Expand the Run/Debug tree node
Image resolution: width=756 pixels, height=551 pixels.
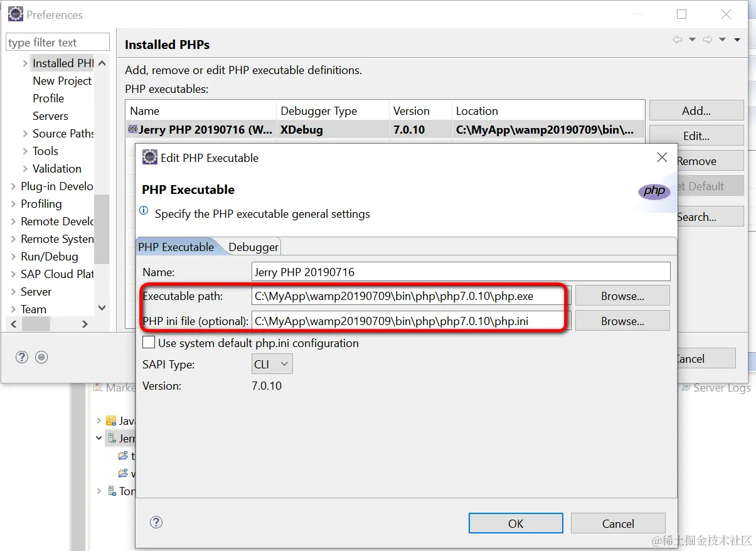[13, 257]
